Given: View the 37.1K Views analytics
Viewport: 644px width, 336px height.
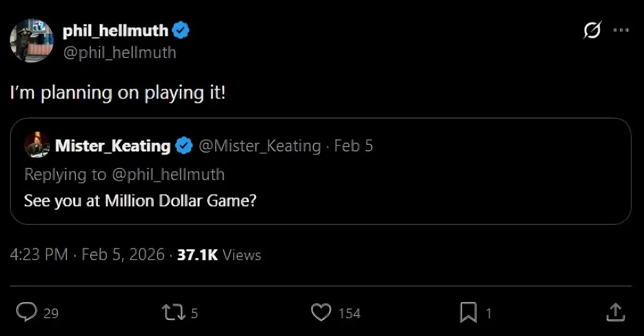Looking at the screenshot, I should pyautogui.click(x=219, y=255).
